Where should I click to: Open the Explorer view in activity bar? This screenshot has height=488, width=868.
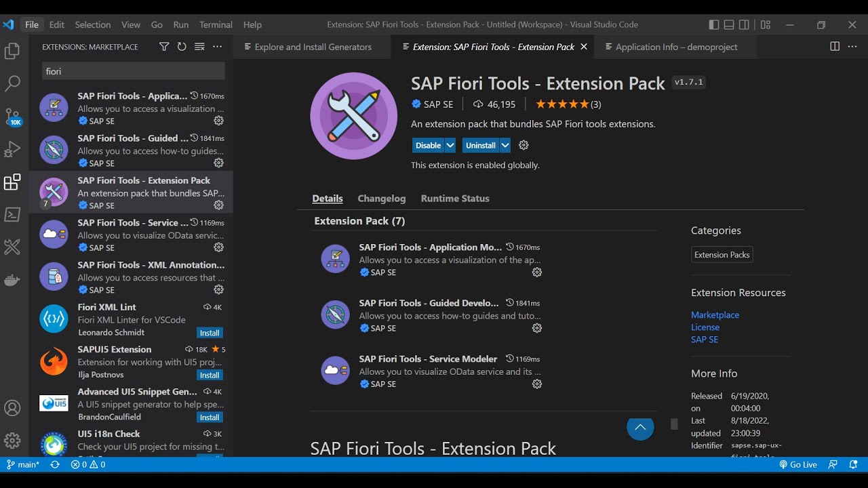pos(12,51)
